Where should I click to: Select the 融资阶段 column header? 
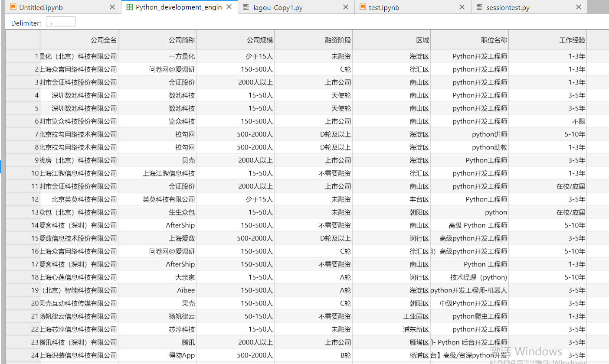[x=313, y=40]
